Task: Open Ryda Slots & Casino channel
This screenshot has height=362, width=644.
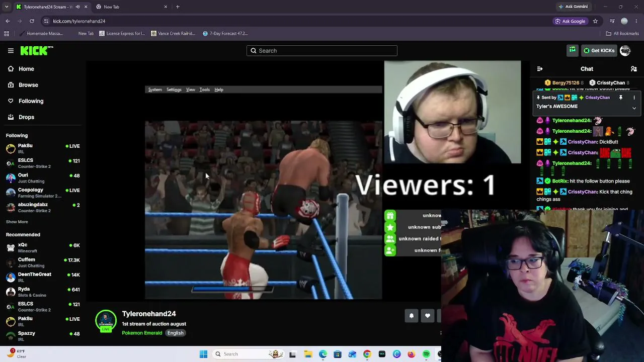Action: (x=43, y=292)
